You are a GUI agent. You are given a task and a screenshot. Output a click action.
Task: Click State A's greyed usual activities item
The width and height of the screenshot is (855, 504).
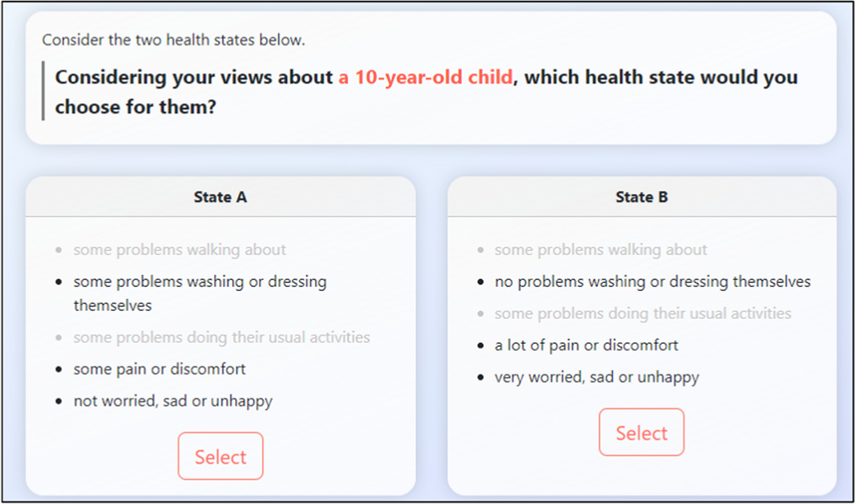(x=222, y=337)
